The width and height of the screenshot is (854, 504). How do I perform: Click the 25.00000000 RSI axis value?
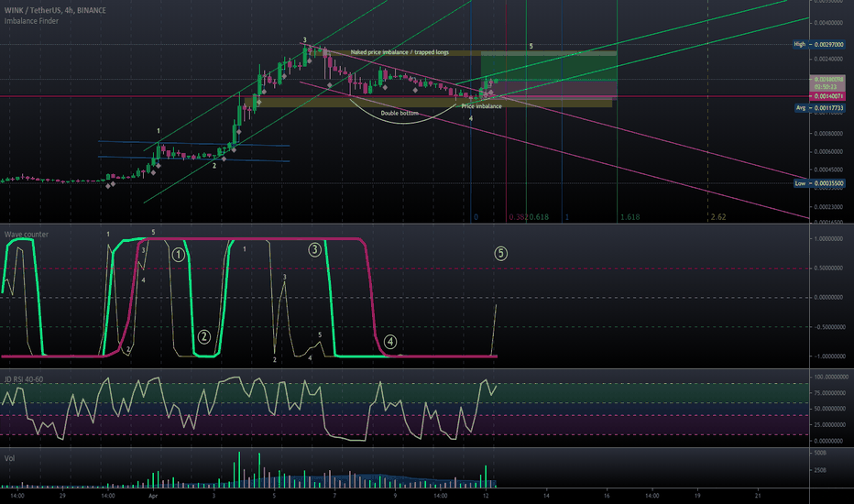click(830, 424)
